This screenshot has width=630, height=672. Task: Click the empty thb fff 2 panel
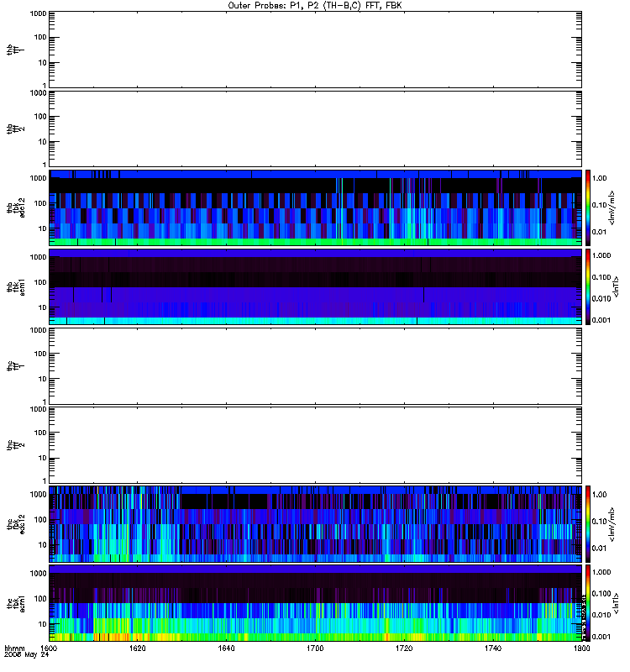[x=316, y=129]
